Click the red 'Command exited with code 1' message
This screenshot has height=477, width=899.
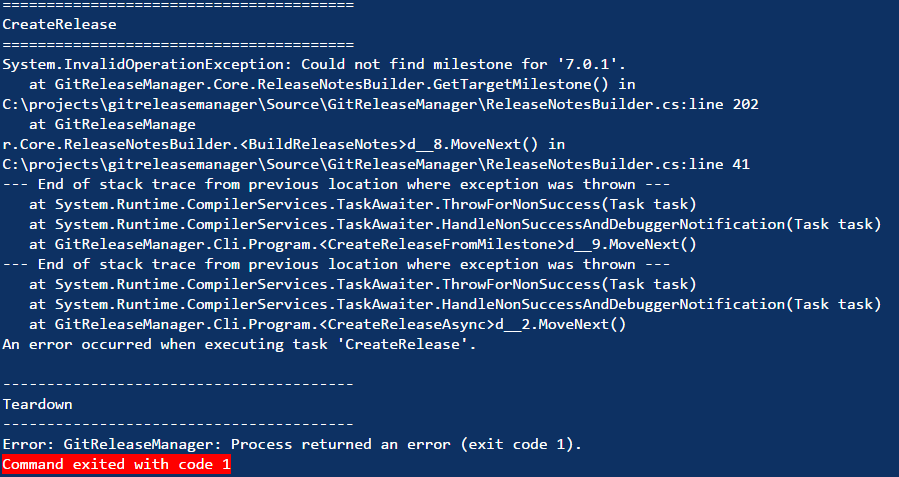tap(117, 465)
